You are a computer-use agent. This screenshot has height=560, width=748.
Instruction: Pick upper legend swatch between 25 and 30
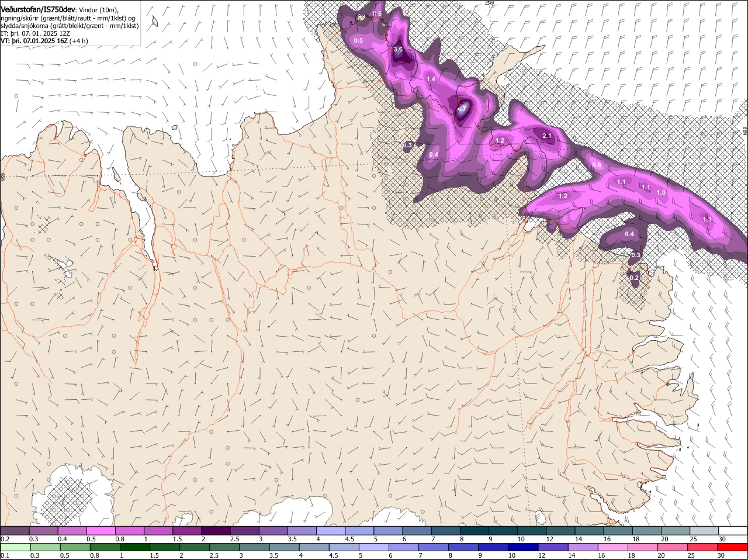(x=704, y=531)
